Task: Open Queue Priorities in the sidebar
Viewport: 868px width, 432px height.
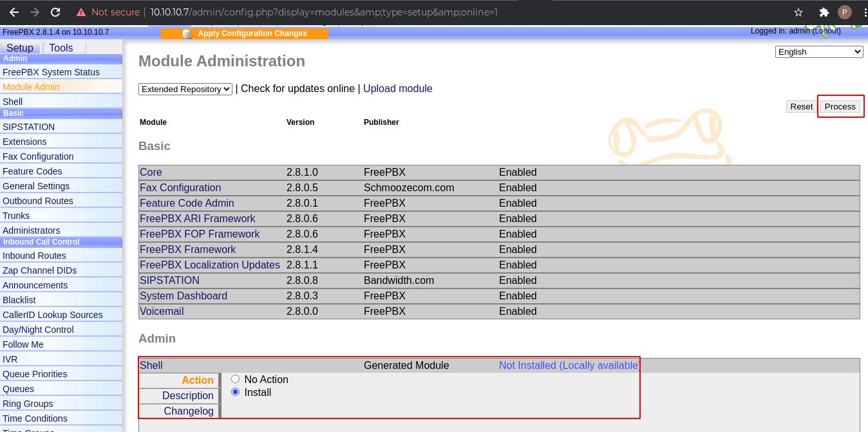Action: click(x=61, y=374)
